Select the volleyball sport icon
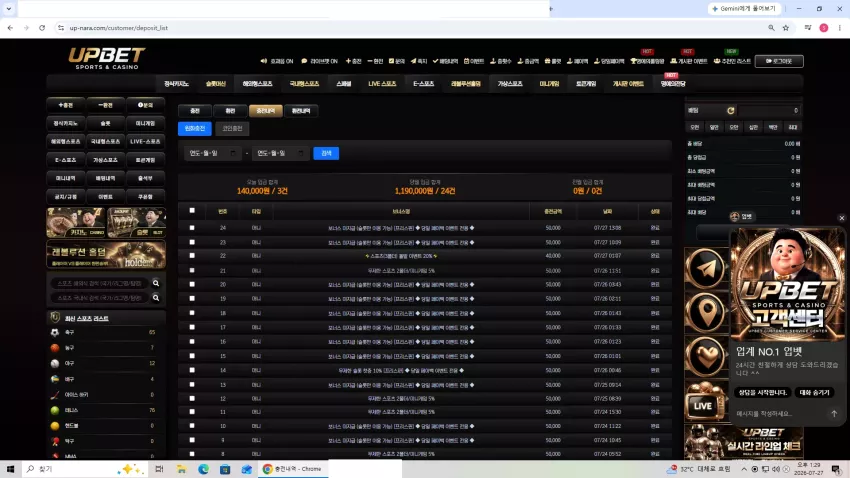Viewport: 850px width, 478px height. (55, 379)
